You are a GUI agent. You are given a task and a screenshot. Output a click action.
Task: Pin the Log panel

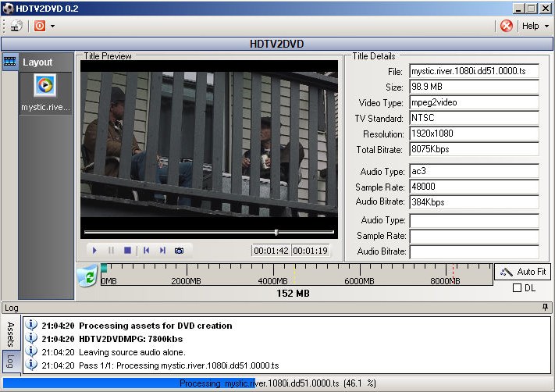[546, 308]
